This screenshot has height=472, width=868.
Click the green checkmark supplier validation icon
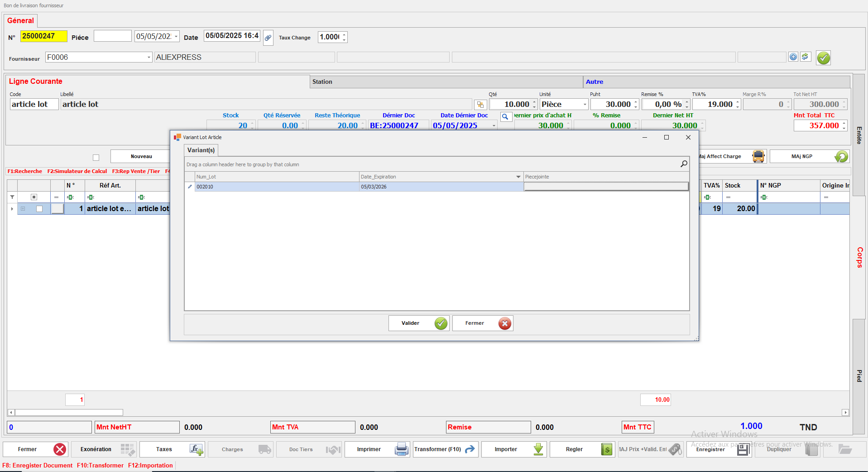point(823,58)
